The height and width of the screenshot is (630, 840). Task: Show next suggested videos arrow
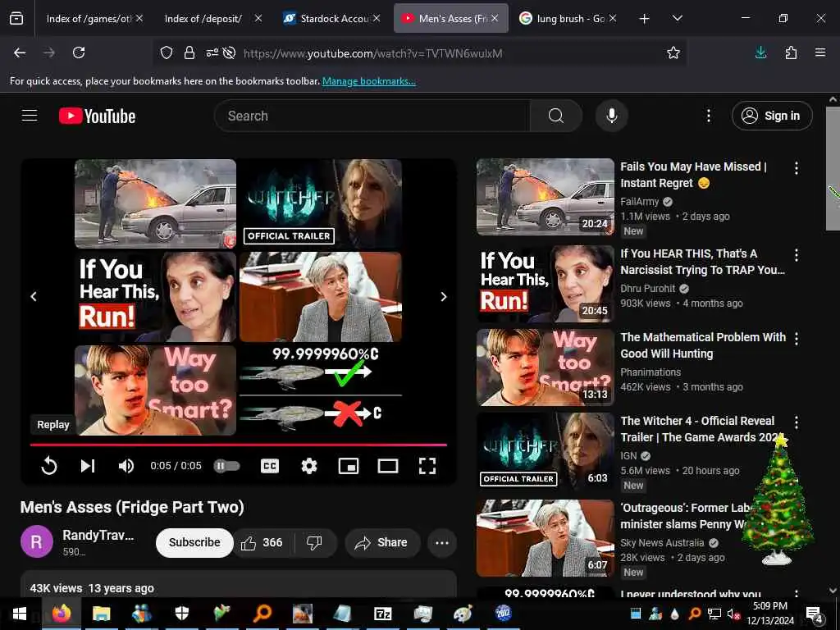coord(444,296)
